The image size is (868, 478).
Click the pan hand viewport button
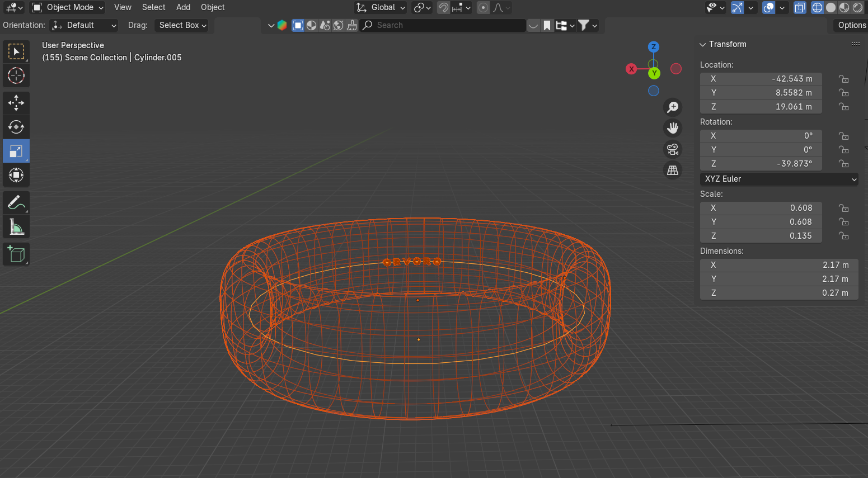pos(673,128)
